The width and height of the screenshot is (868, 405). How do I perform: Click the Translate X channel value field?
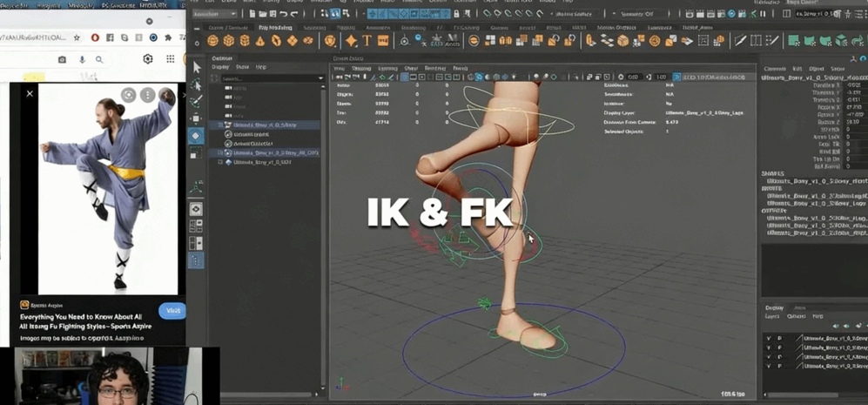[x=851, y=85]
